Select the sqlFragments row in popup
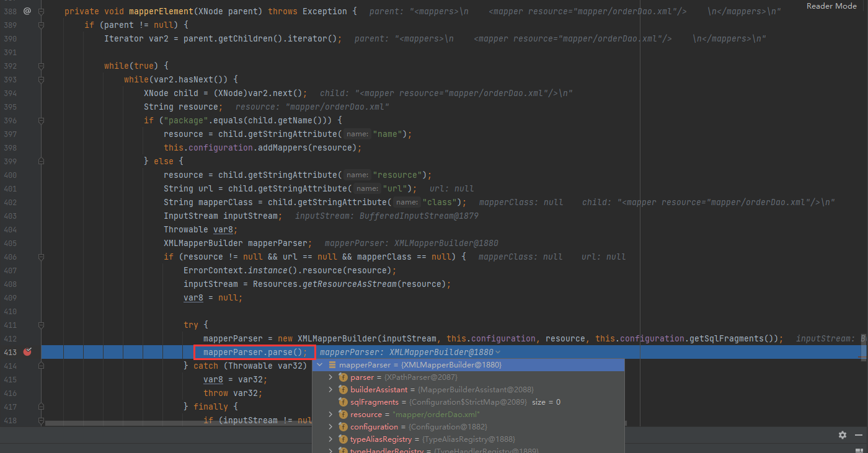Image resolution: width=868 pixels, height=453 pixels. (x=468, y=402)
